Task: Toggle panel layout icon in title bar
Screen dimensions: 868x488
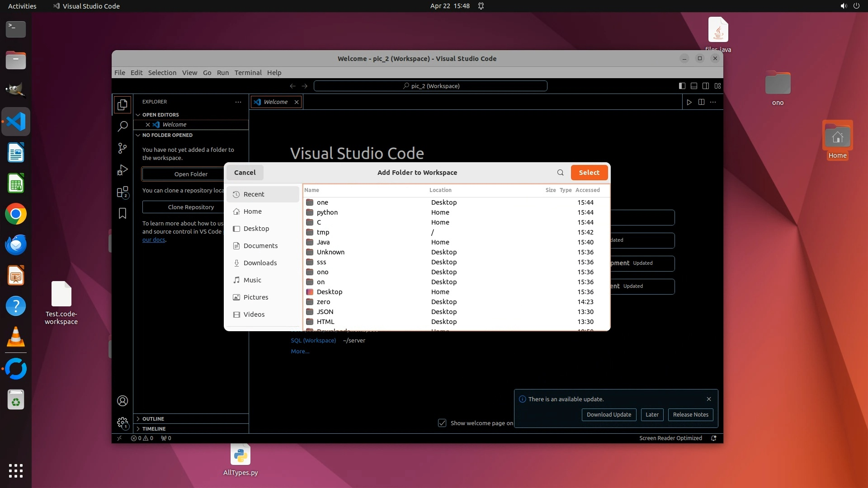Action: [x=694, y=86]
